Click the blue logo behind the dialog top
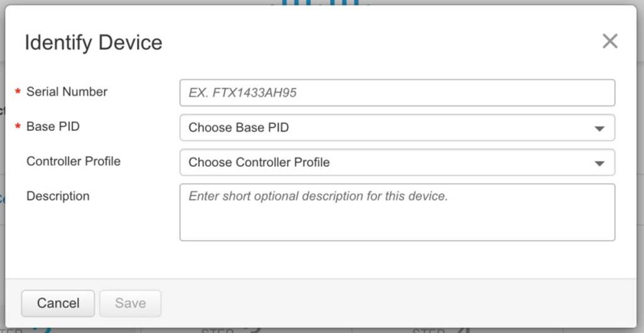Screen dimensions: 644x333 coord(321,3)
